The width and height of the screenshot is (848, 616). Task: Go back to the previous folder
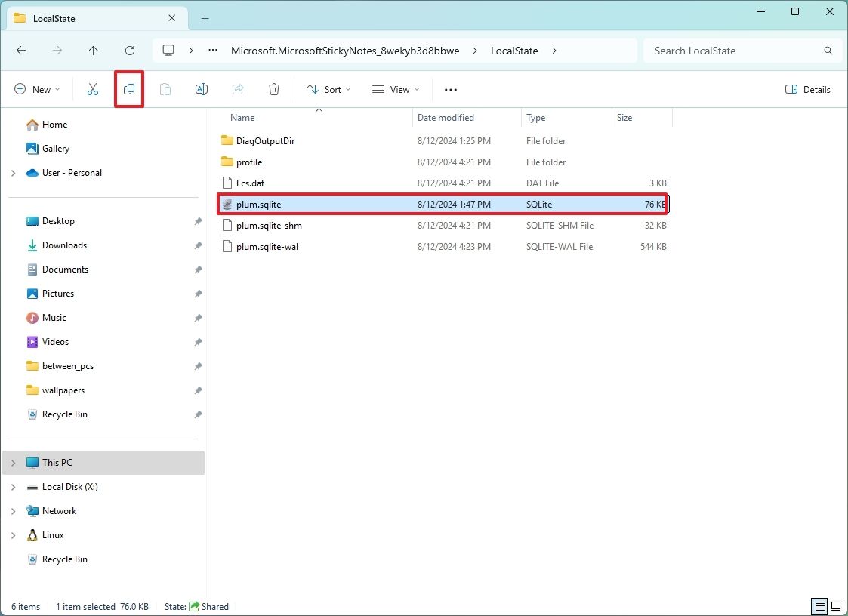pos(21,50)
